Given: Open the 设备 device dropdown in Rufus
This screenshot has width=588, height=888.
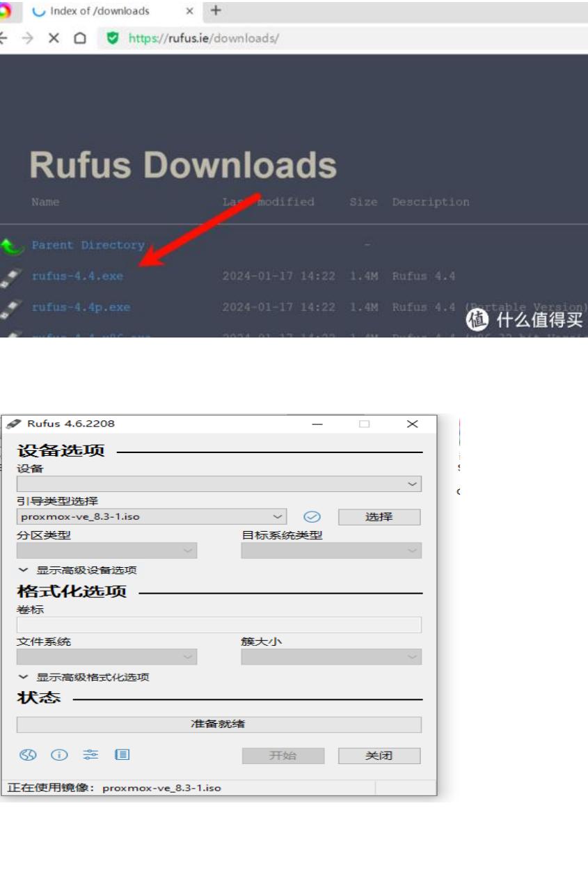Looking at the screenshot, I should point(218,484).
